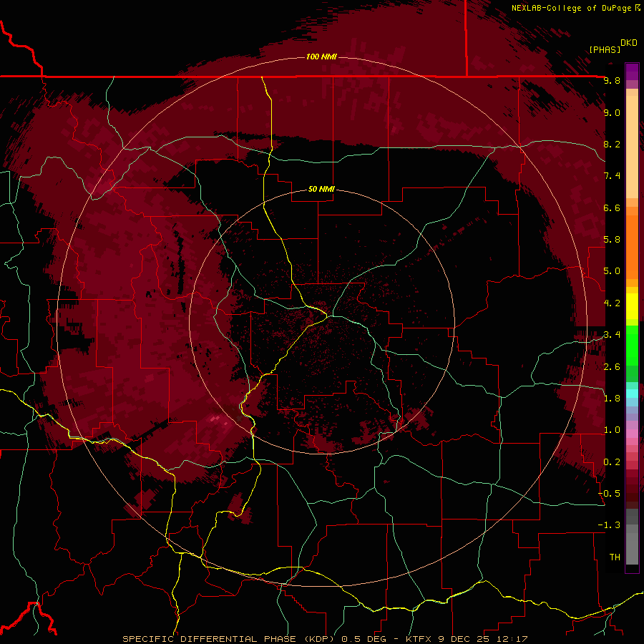
Task: Select the 5.0 legend value
Action: click(x=612, y=271)
